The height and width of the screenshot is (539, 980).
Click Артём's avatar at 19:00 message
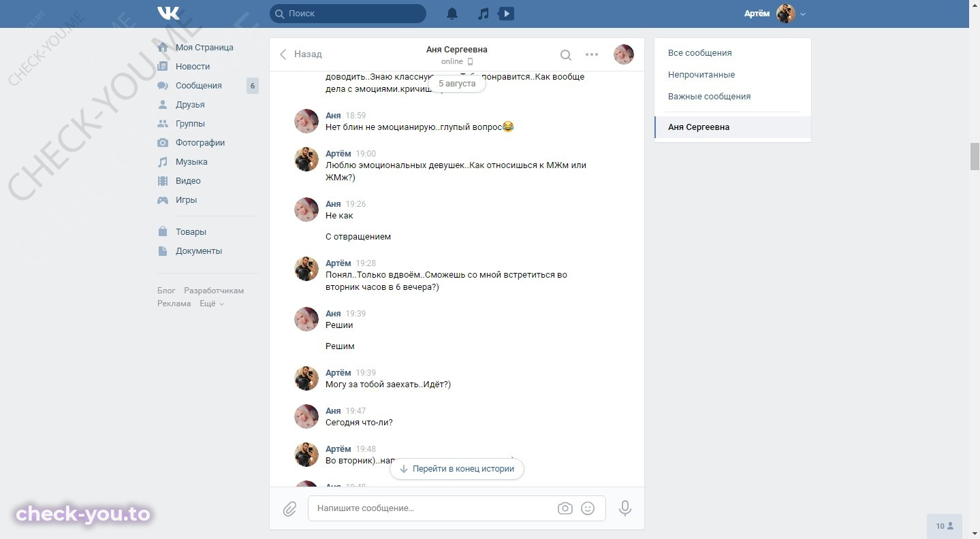(x=306, y=159)
